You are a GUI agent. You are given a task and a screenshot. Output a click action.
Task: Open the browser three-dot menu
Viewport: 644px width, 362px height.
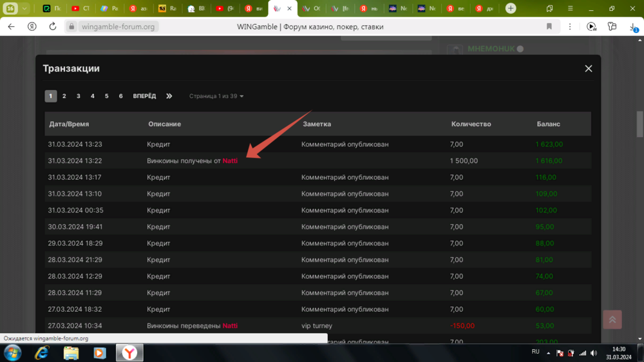click(x=570, y=26)
